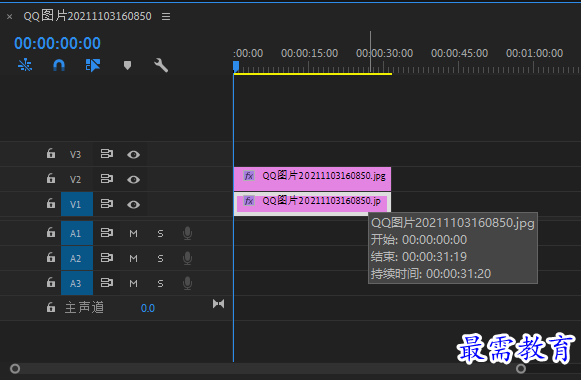Hide track V3 output eye

click(133, 154)
